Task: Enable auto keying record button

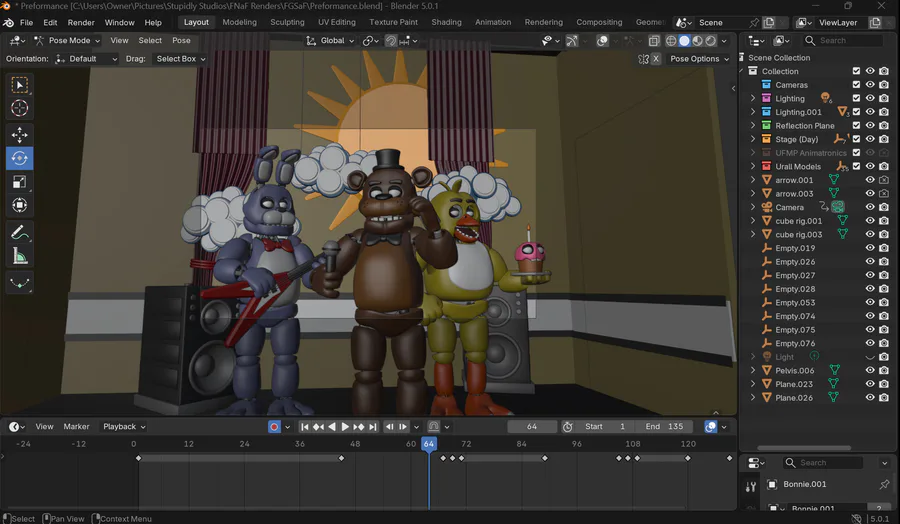Action: click(274, 427)
